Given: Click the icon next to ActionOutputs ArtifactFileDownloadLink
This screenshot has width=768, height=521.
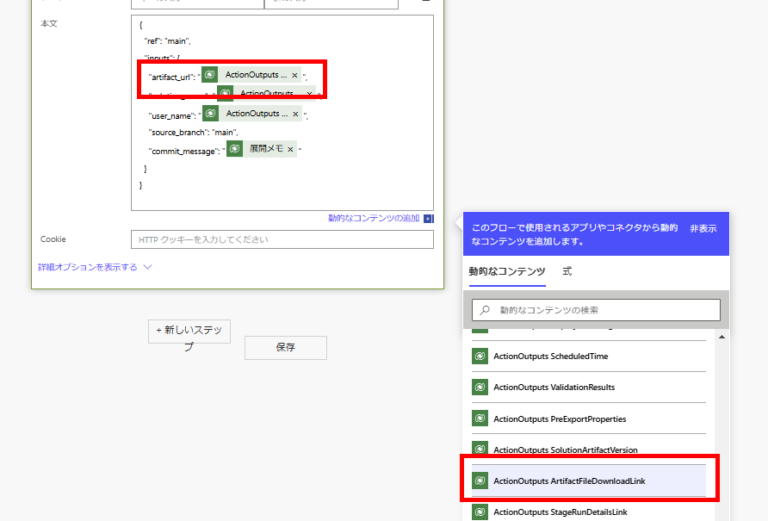Looking at the screenshot, I should [x=480, y=481].
